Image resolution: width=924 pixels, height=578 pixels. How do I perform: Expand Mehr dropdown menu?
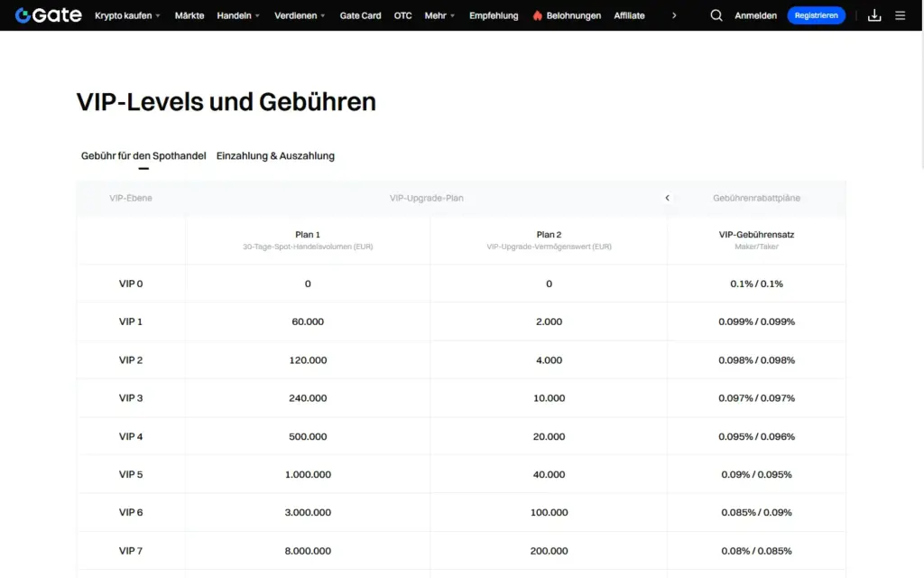click(x=439, y=15)
